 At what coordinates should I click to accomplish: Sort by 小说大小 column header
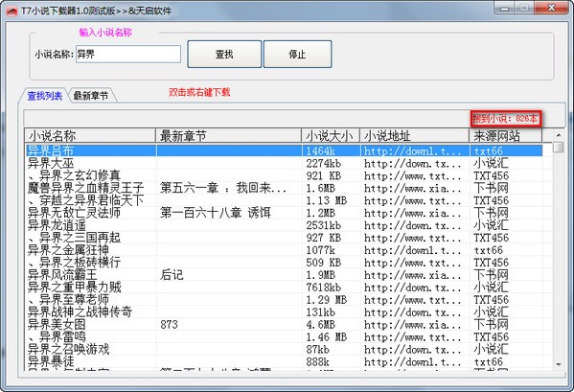331,136
